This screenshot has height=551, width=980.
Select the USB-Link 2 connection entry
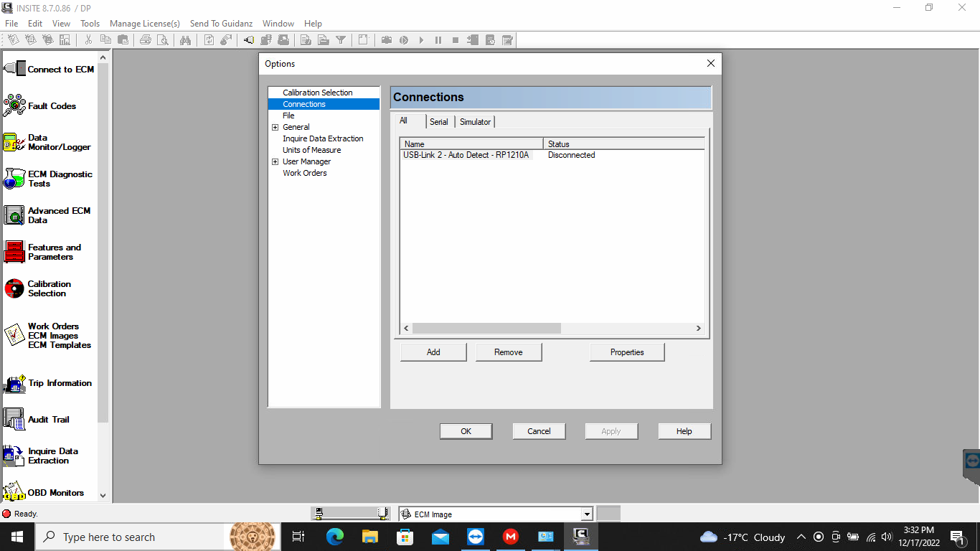pyautogui.click(x=466, y=155)
